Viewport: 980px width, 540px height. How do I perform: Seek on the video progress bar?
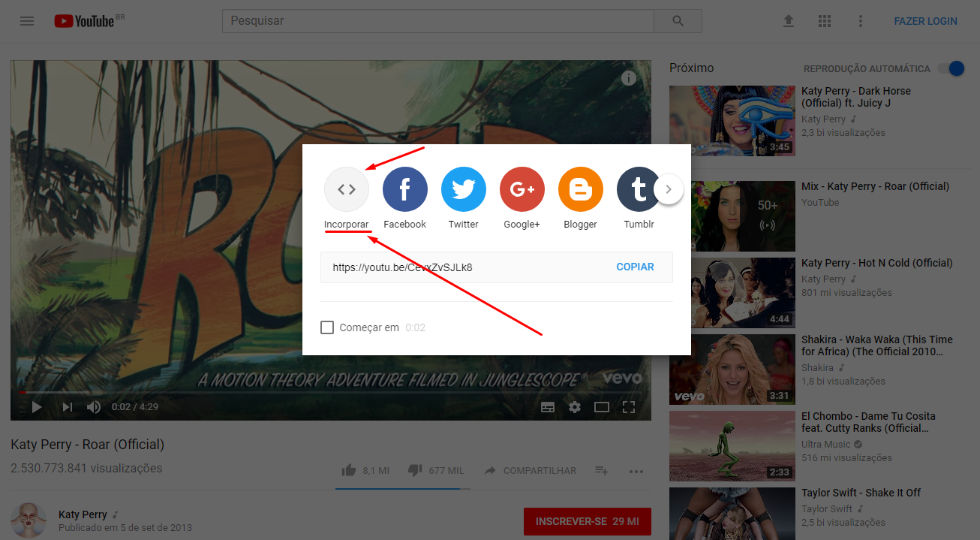331,391
